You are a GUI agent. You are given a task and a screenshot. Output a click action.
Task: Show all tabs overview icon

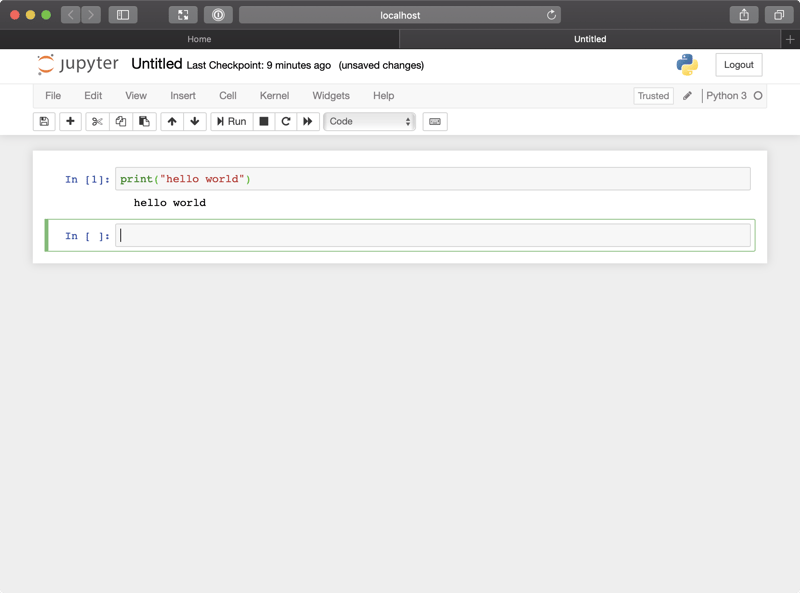(x=779, y=15)
